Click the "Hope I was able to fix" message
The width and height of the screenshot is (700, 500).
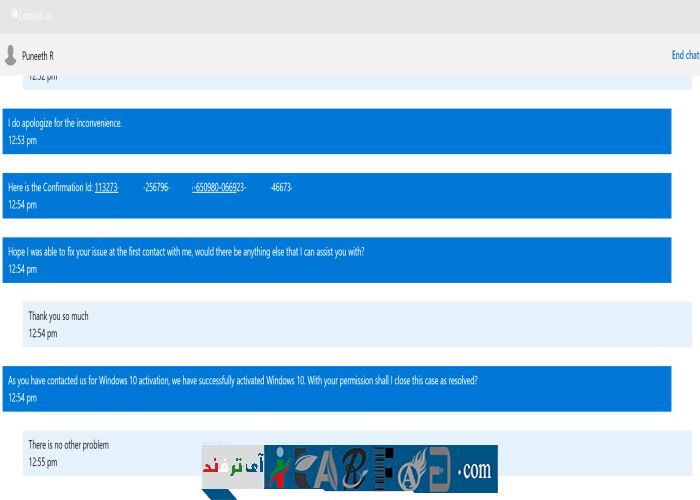tap(186, 251)
